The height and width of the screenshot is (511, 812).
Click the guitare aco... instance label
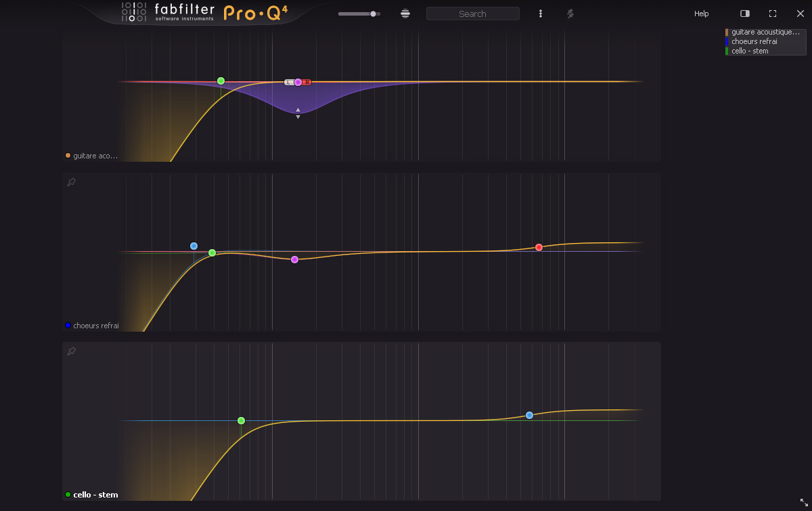95,156
